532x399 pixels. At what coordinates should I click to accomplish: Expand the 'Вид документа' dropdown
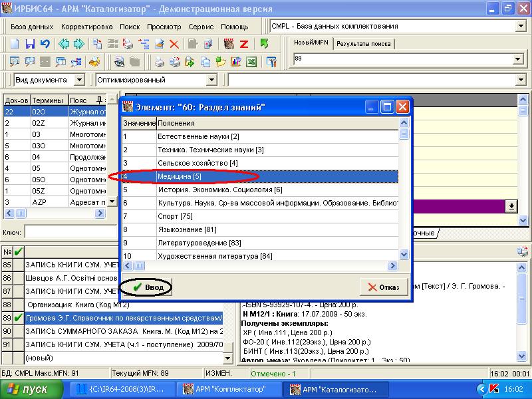pos(79,80)
